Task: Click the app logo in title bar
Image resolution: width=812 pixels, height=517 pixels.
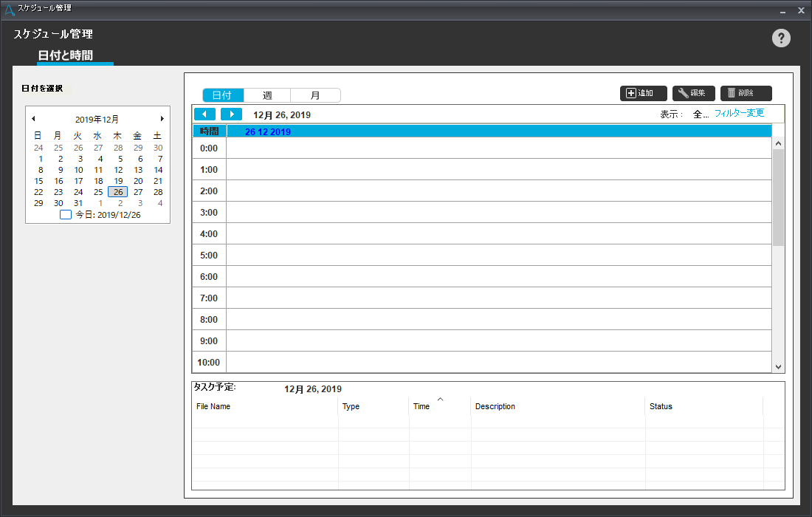Action: 10,10
